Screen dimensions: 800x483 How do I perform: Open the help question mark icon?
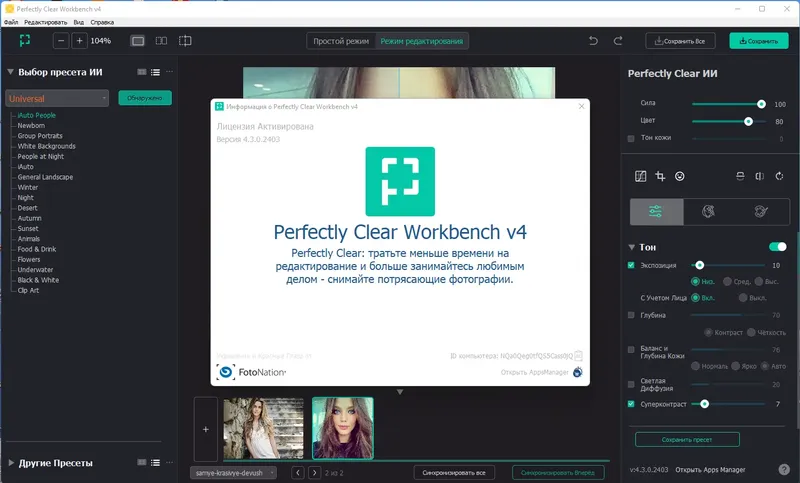click(784, 470)
